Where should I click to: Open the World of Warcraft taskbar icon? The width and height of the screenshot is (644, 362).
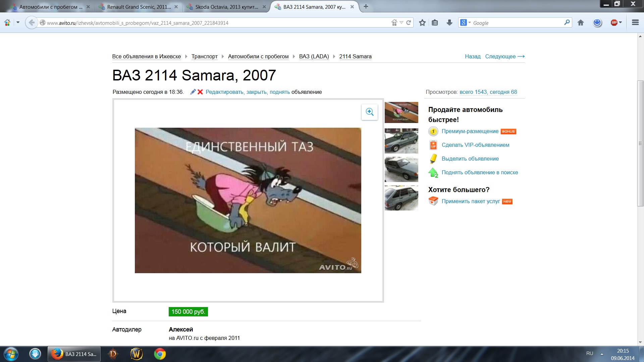(137, 354)
